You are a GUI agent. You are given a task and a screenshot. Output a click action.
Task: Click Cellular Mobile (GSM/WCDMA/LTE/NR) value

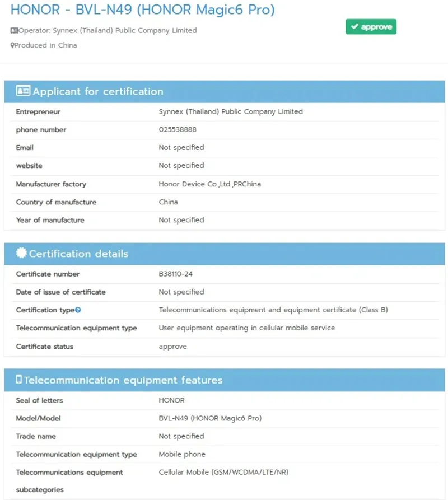(x=223, y=472)
